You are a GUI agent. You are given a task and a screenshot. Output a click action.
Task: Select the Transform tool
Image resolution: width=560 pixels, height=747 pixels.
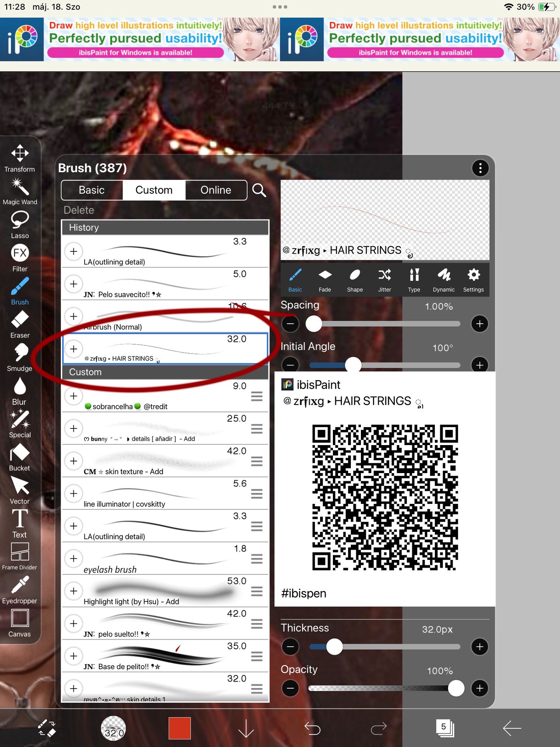[20, 158]
